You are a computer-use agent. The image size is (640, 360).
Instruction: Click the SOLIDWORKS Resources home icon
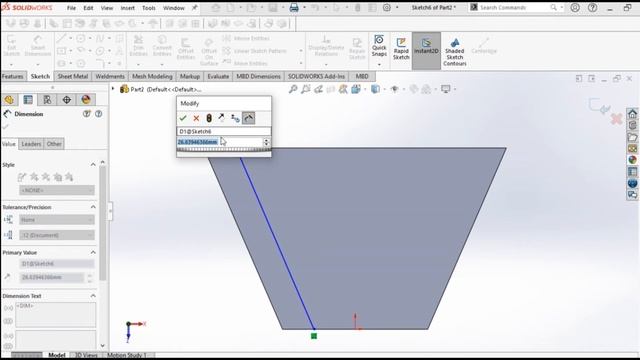(x=632, y=113)
